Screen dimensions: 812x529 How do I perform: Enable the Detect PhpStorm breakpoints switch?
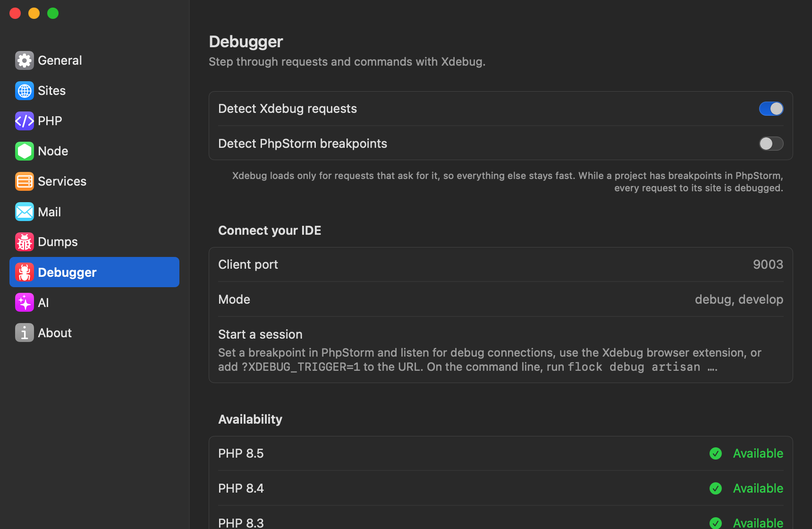coord(771,144)
